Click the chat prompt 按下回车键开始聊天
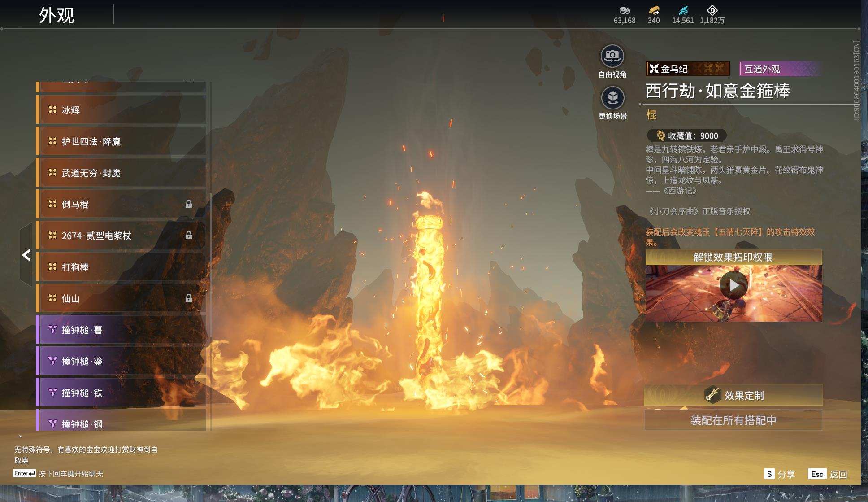Image resolution: width=868 pixels, height=502 pixels. click(71, 474)
